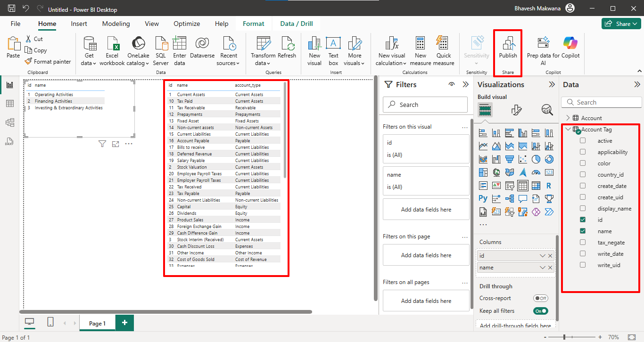This screenshot has height=342, width=644.
Task: Switch to the View tab
Action: pos(152,24)
